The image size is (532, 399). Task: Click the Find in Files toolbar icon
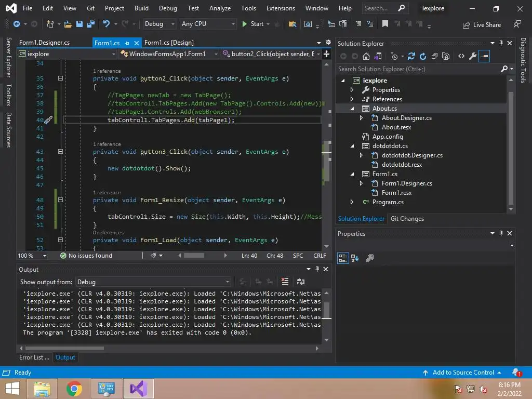pyautogui.click(x=292, y=24)
